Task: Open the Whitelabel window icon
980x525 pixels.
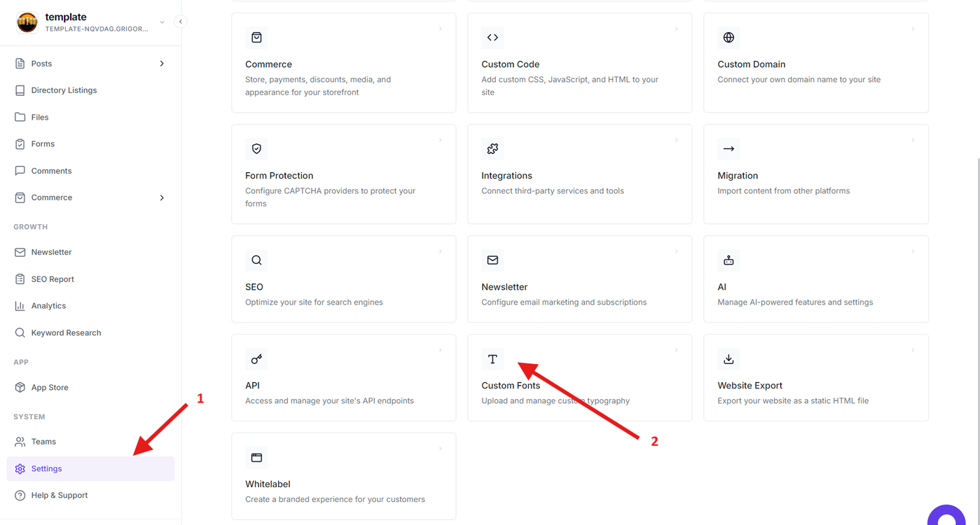Action: pyautogui.click(x=256, y=458)
